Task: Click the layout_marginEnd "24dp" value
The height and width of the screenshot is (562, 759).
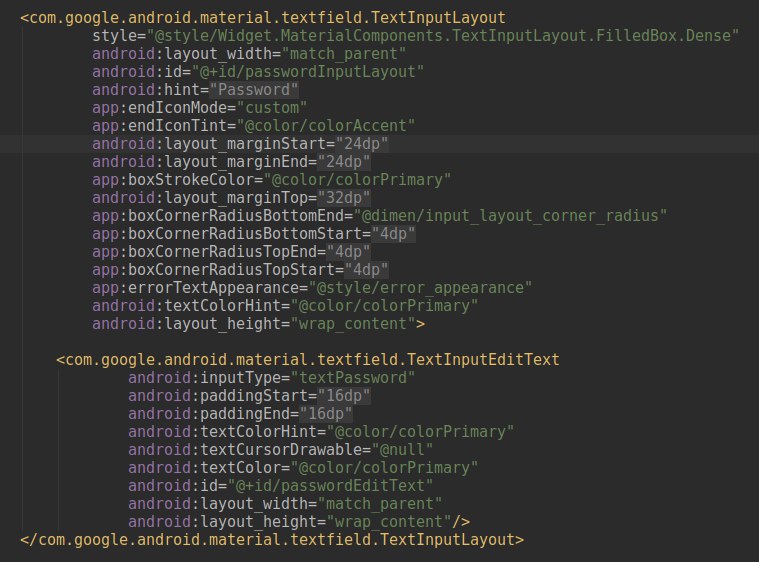Action: (344, 162)
